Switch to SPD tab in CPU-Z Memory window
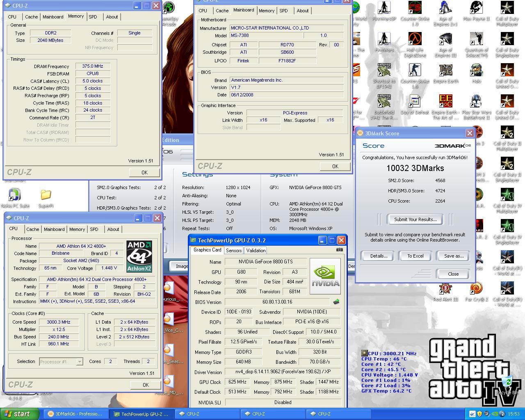 [x=93, y=17]
